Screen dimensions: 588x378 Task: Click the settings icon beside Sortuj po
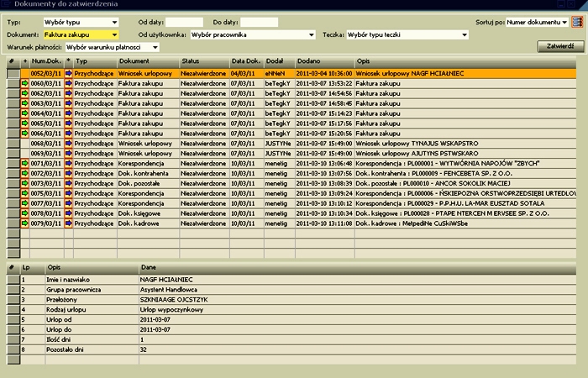click(578, 22)
